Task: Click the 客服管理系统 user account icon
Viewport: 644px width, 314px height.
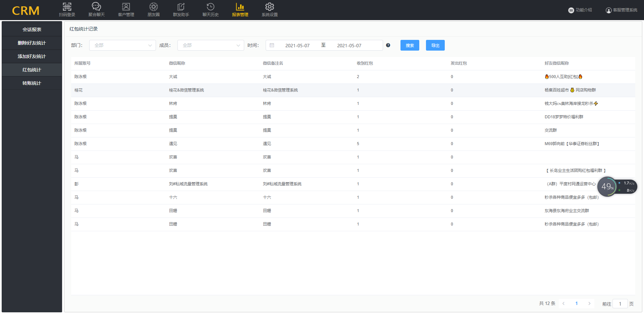Action: coord(608,10)
